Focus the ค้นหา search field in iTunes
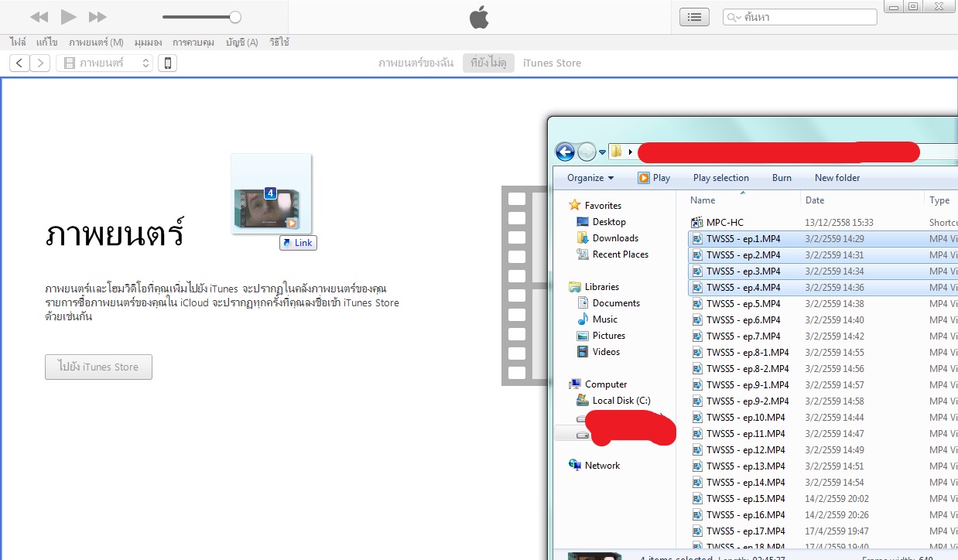This screenshot has width=958, height=560. coord(800,17)
